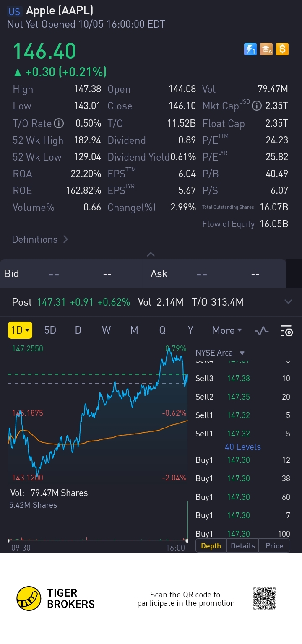
Task: Open T/O Rate info icon
Action: point(59,123)
